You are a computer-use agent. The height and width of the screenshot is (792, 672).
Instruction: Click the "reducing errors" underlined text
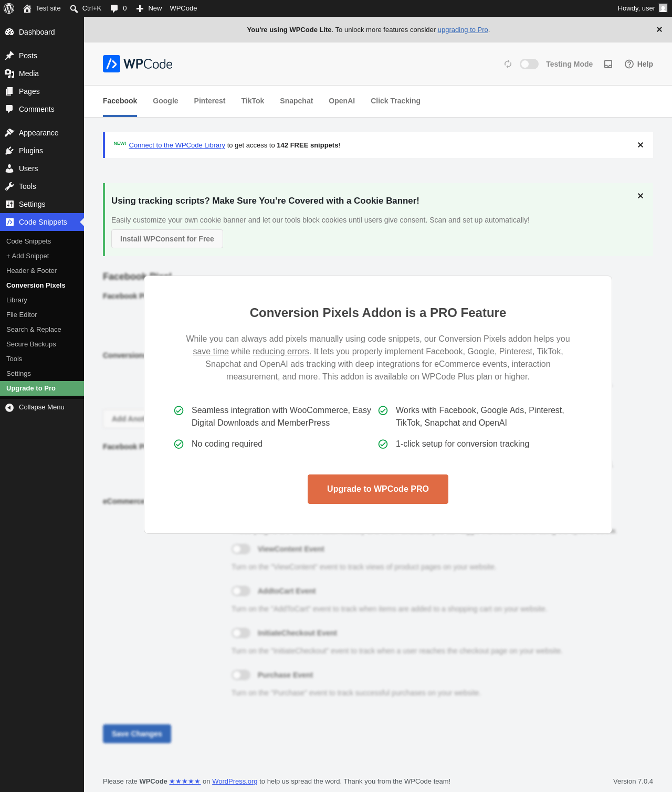(281, 352)
